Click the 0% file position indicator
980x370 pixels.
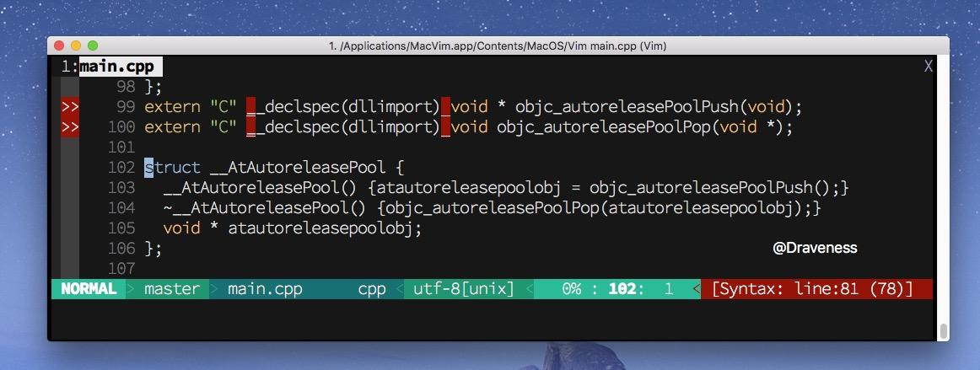572,289
